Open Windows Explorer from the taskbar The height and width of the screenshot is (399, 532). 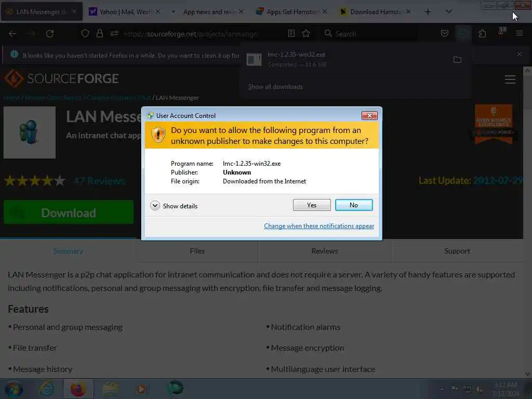[111, 389]
